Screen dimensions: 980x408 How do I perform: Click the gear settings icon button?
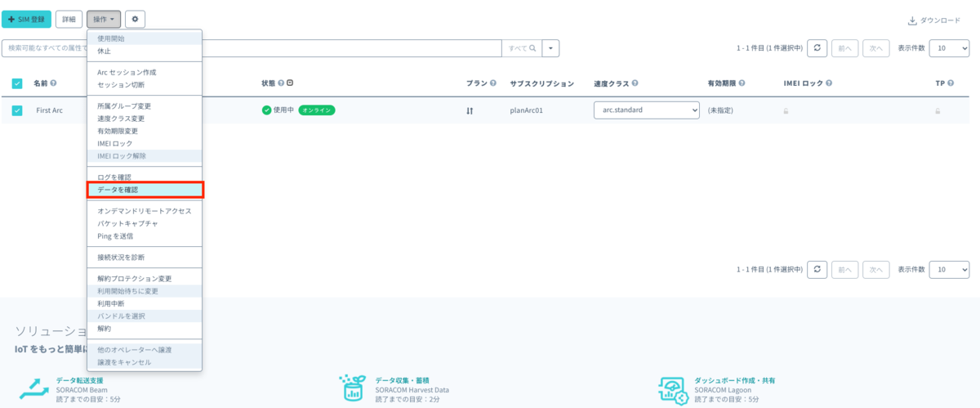click(135, 19)
